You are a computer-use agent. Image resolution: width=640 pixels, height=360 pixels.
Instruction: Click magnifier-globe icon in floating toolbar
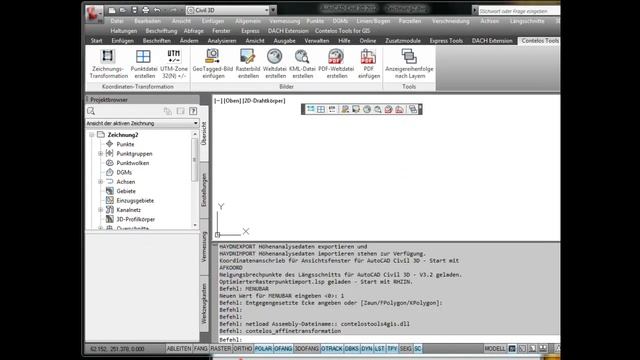[378, 109]
